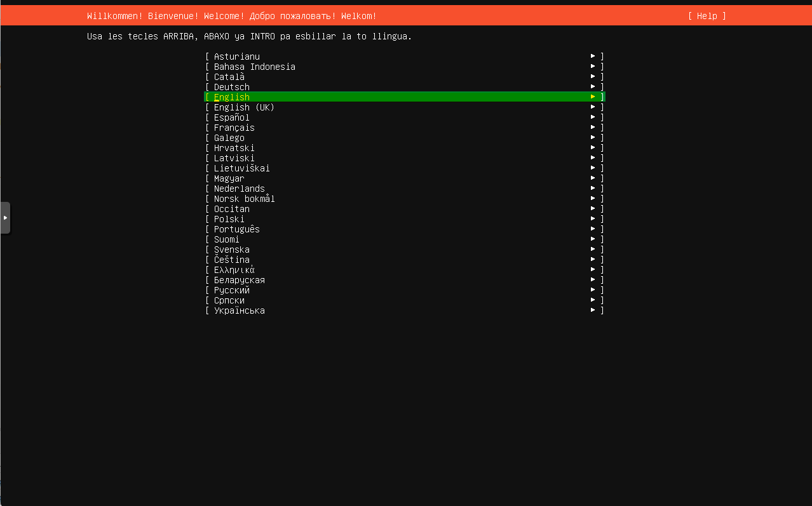Choose Svenska as the installer language
The width and height of the screenshot is (812, 506).
point(232,249)
